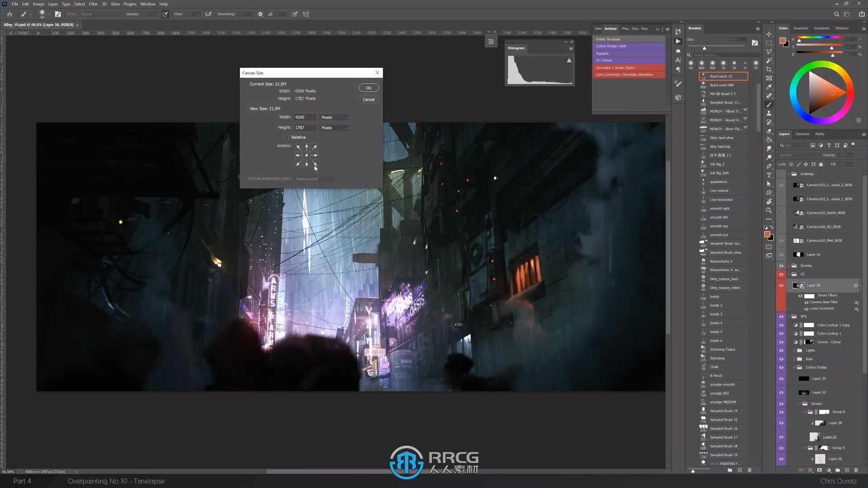Hide Layer 29 in Colour Dodge group

point(781,379)
